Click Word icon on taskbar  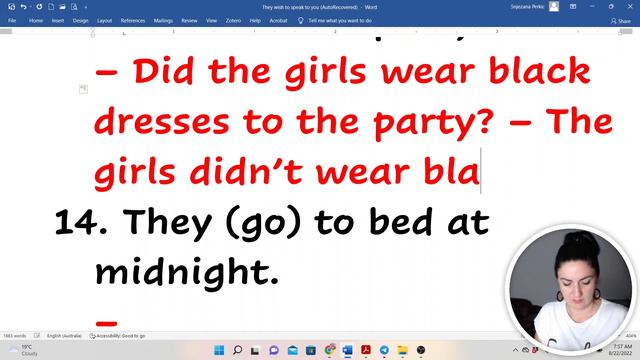pos(348,350)
